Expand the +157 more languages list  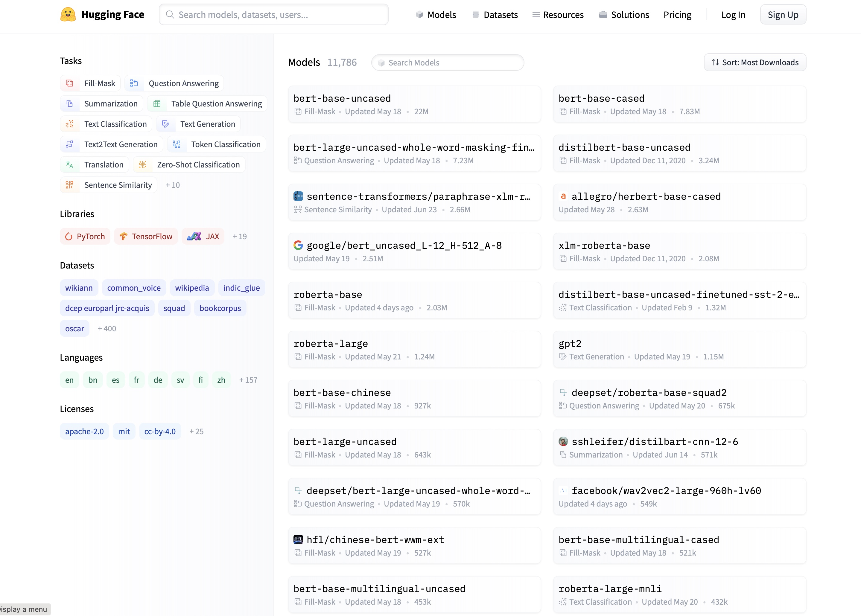click(248, 380)
